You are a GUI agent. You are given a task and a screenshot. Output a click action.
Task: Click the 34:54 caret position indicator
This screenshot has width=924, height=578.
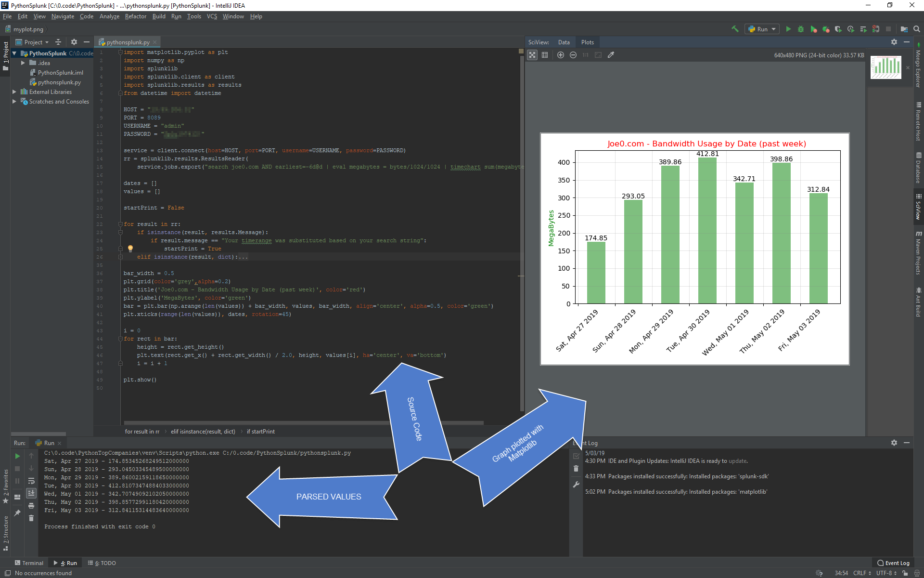(841, 573)
